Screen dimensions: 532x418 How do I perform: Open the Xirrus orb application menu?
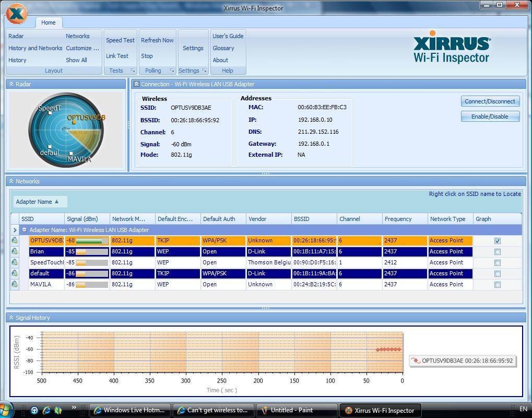pos(16,14)
